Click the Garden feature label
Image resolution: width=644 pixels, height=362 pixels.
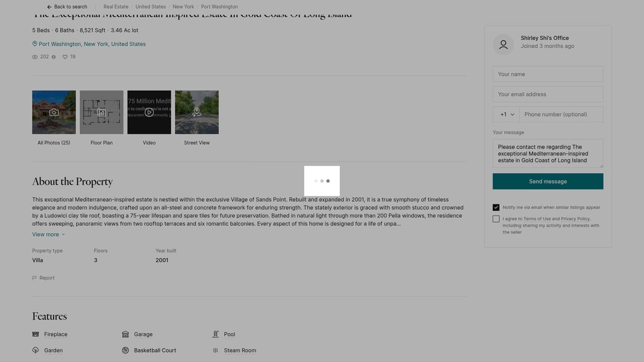(x=54, y=350)
